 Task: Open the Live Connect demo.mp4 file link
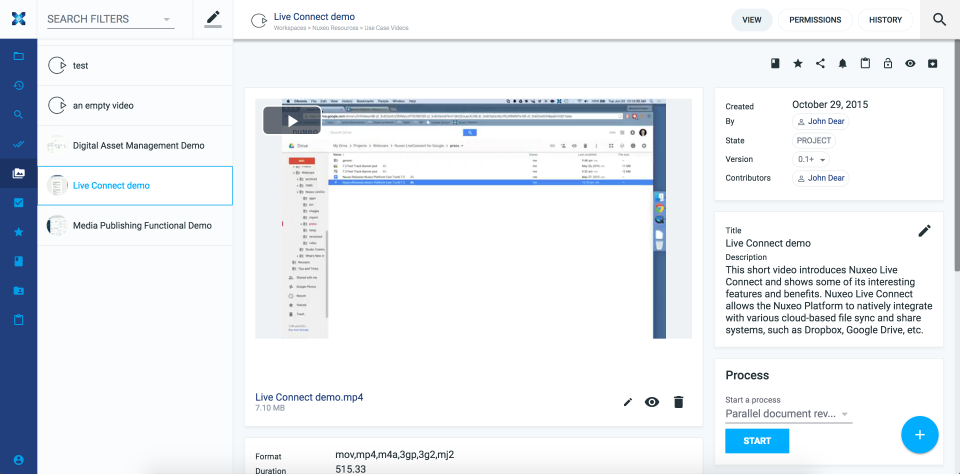point(309,397)
